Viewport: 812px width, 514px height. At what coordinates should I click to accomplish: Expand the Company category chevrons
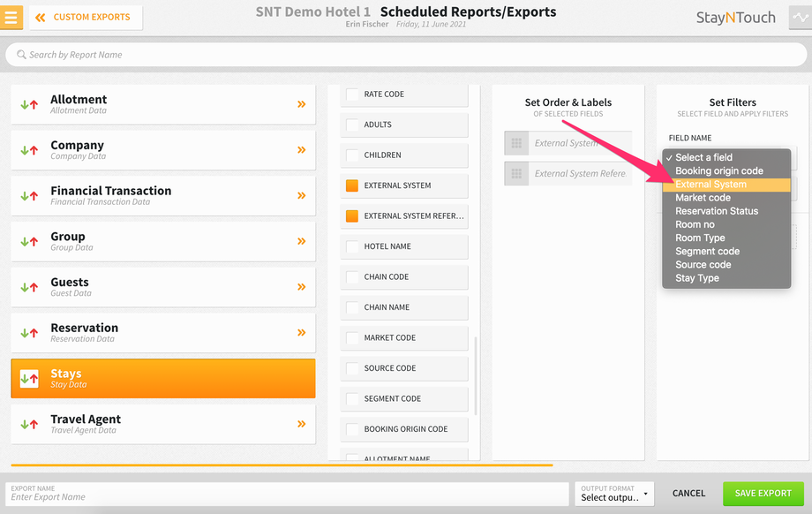[x=301, y=150]
